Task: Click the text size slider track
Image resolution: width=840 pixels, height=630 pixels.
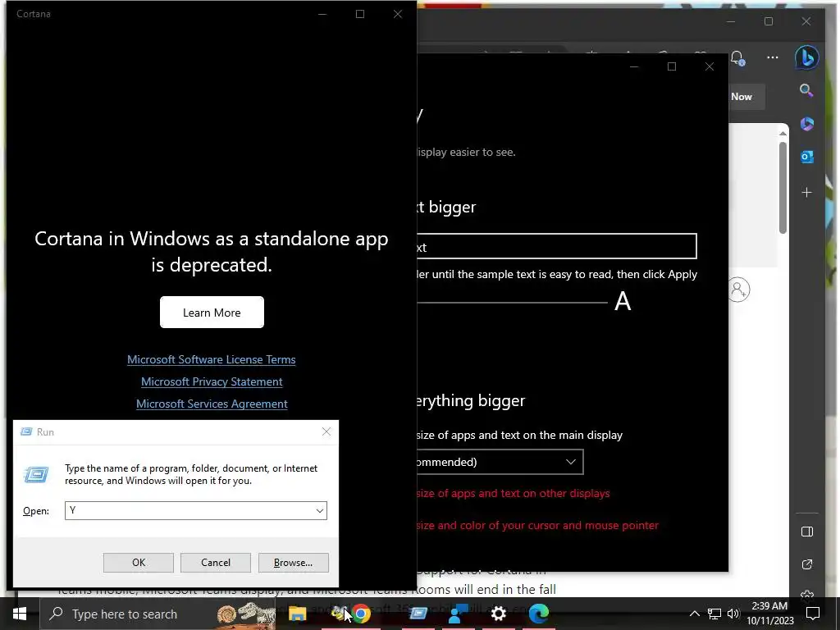Action: coord(512,302)
